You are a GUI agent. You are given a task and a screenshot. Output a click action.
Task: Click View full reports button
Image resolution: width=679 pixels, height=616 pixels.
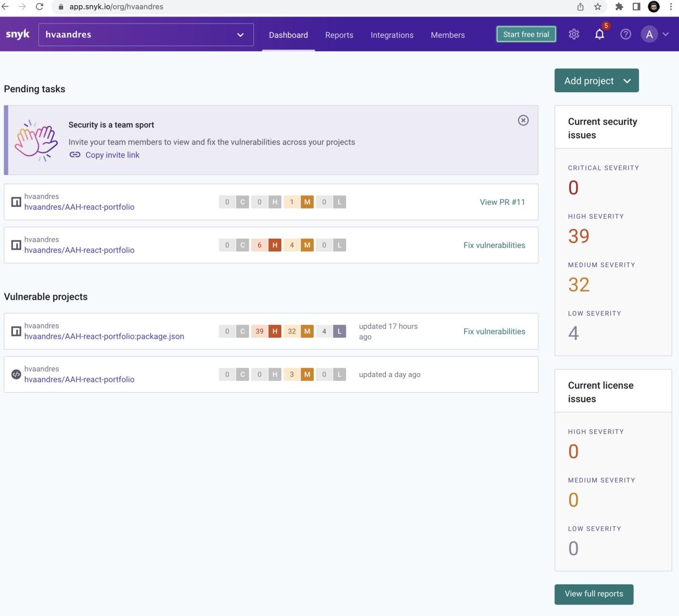pyautogui.click(x=594, y=594)
